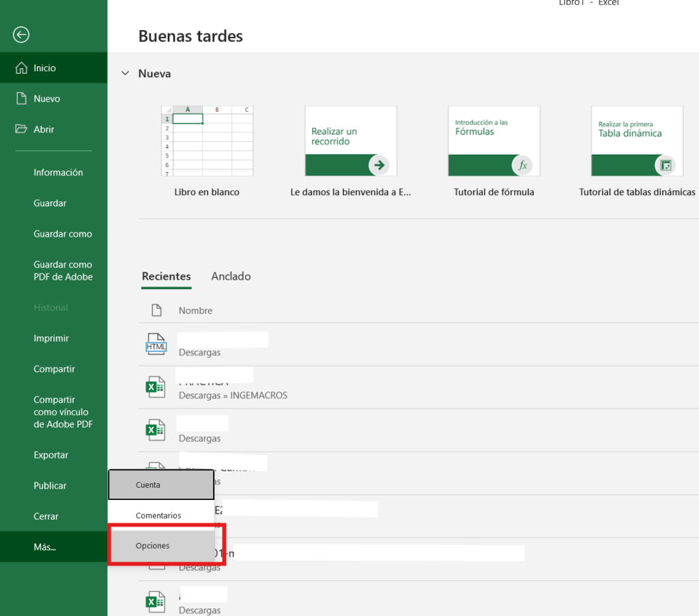Click the Excel icon beside Descargas » INGEMACROS
Screen dimensions: 699x616
pyautogui.click(x=156, y=387)
